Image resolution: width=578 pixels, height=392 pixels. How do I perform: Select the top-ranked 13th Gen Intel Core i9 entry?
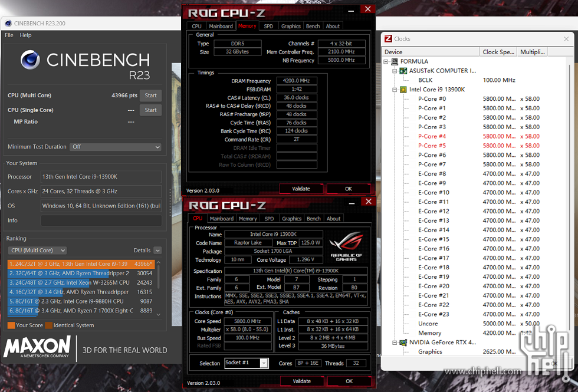81,264
